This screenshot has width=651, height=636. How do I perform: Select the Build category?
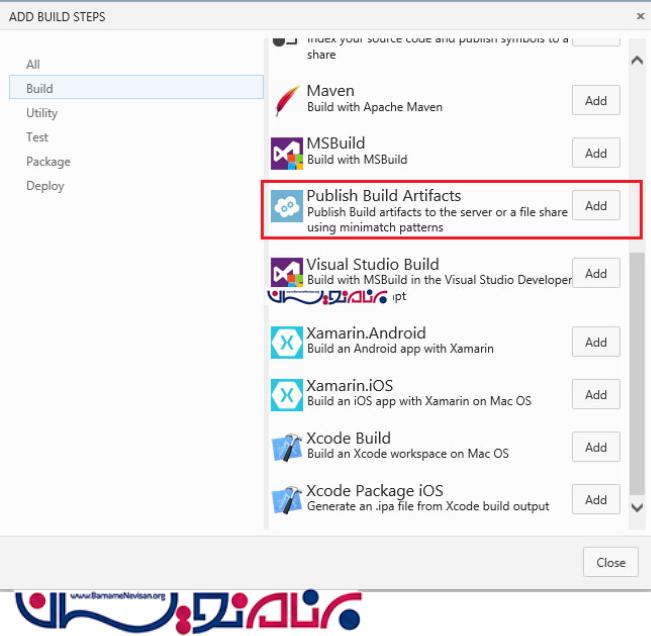[x=136, y=88]
